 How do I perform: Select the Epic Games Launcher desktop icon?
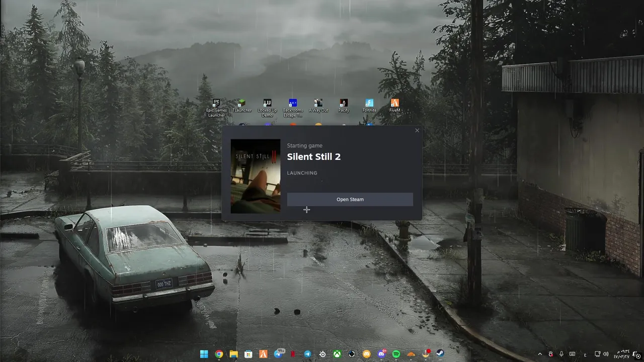[216, 108]
